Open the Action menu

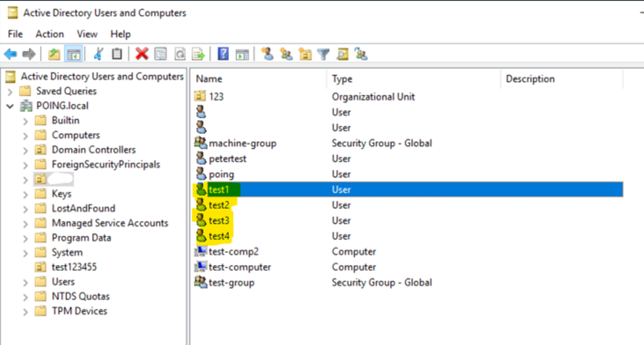pos(49,34)
